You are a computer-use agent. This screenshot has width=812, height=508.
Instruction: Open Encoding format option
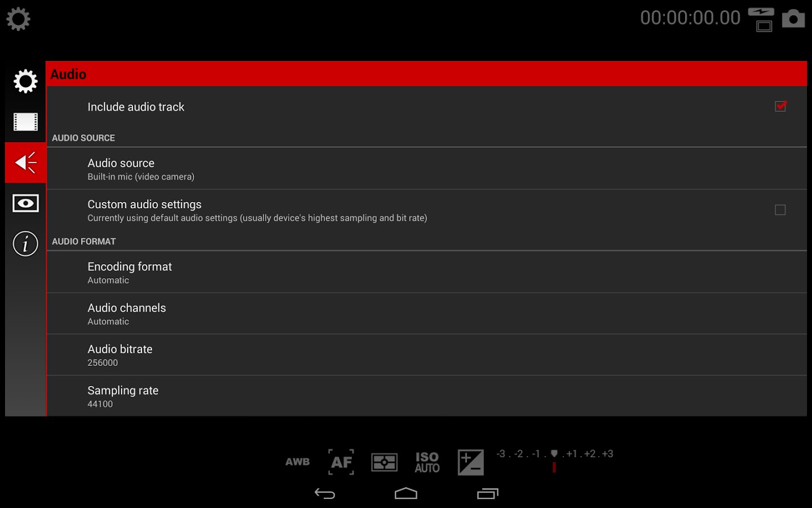click(x=427, y=272)
